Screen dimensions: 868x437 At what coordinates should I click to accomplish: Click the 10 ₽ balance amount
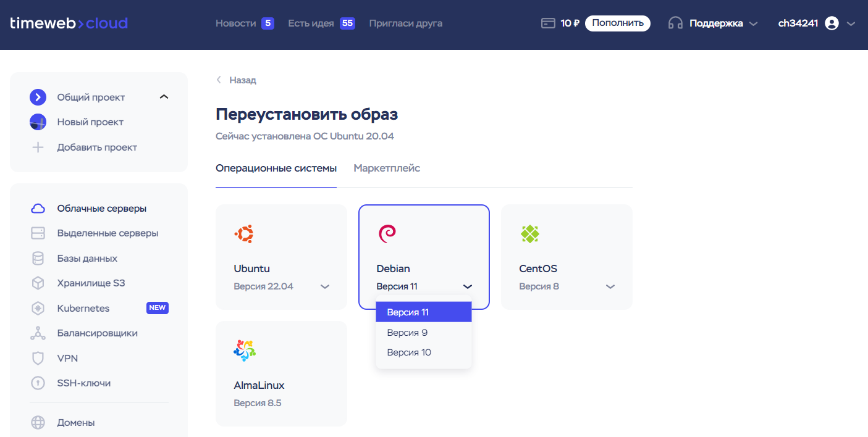570,23
